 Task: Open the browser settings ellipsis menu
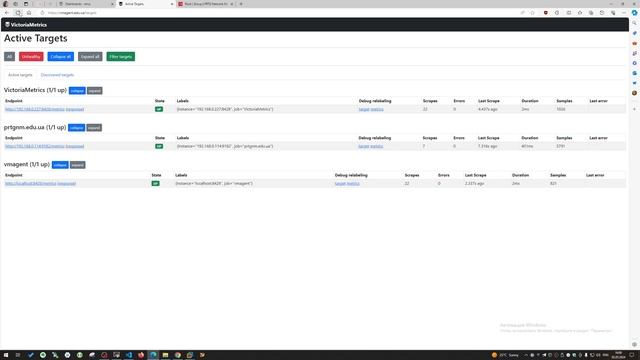pos(624,13)
